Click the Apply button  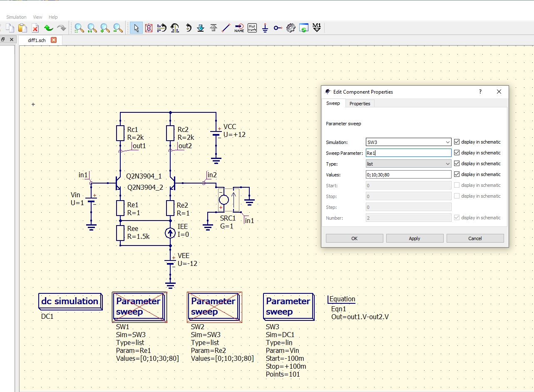point(415,238)
